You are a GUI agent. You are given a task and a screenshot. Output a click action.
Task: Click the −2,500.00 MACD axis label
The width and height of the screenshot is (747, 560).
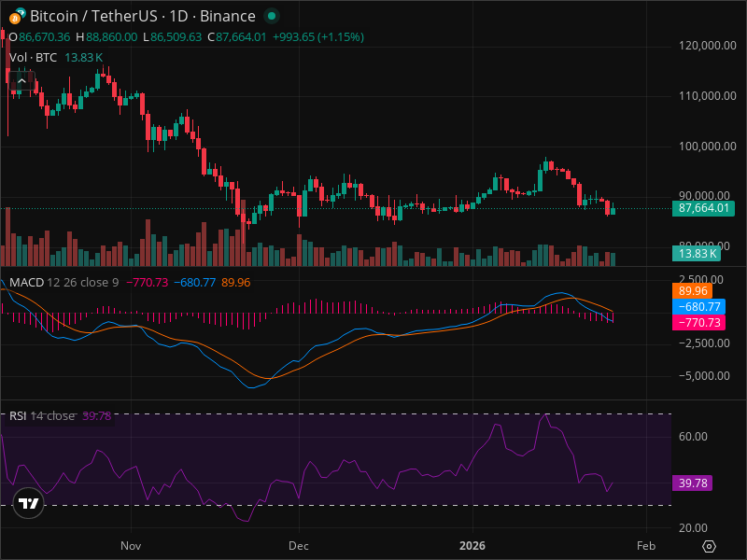pyautogui.click(x=704, y=343)
